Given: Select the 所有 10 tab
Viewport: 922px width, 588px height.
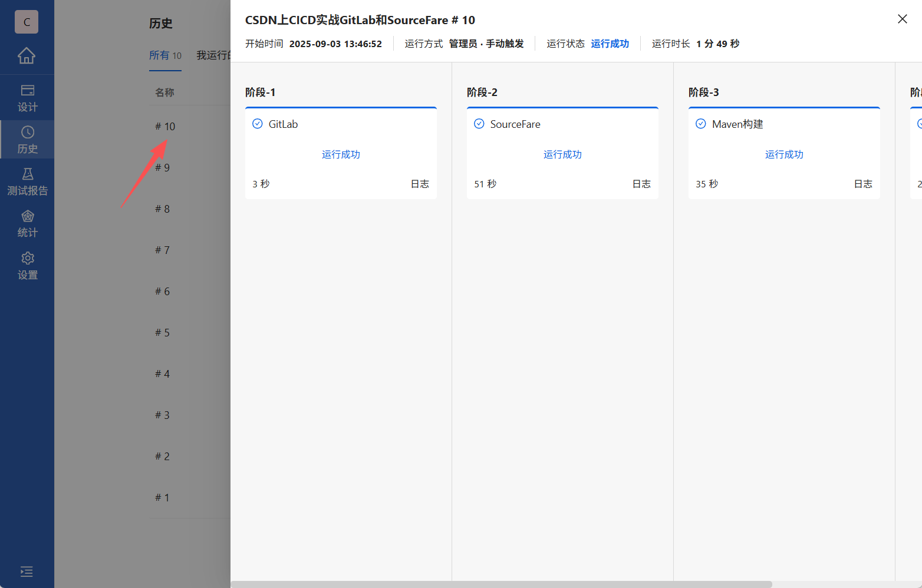Looking at the screenshot, I should (x=165, y=55).
